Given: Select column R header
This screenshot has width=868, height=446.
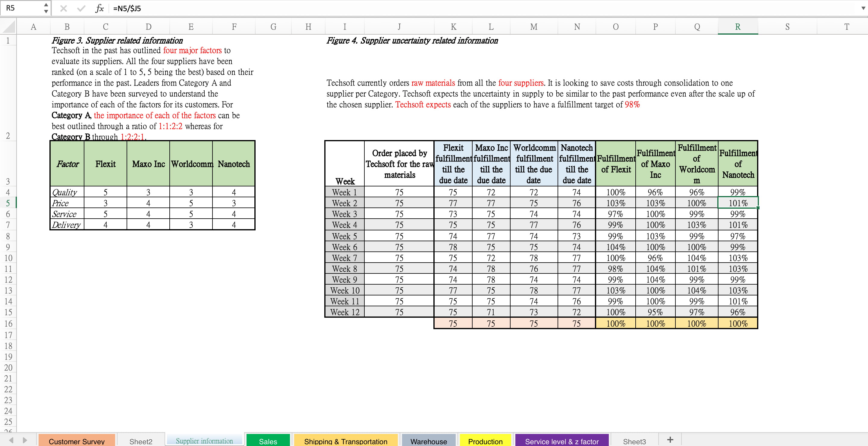Looking at the screenshot, I should pos(737,27).
